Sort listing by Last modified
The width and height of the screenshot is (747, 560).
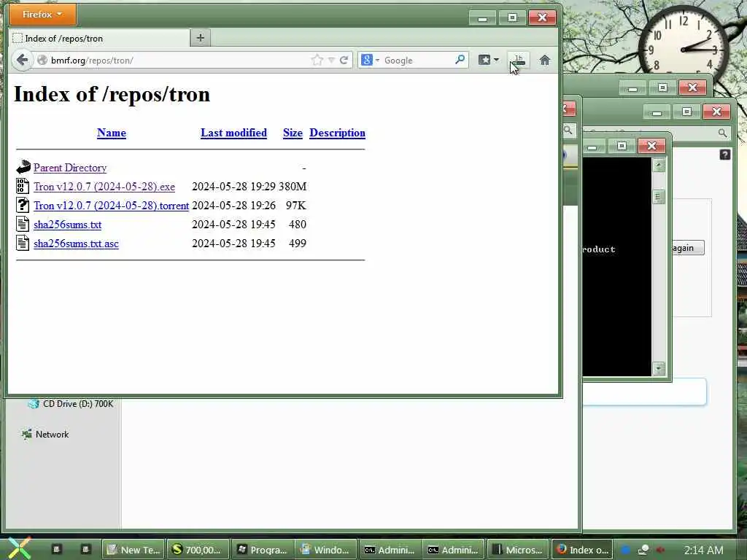click(x=233, y=133)
